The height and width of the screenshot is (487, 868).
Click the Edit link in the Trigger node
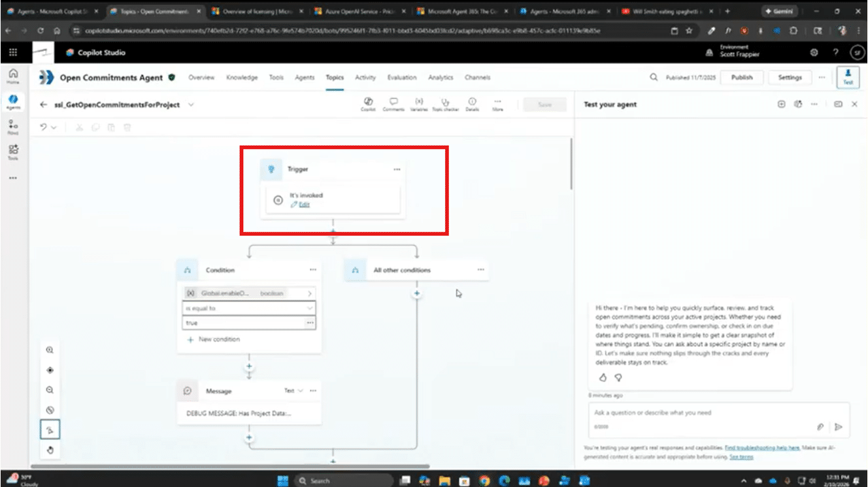(x=304, y=205)
